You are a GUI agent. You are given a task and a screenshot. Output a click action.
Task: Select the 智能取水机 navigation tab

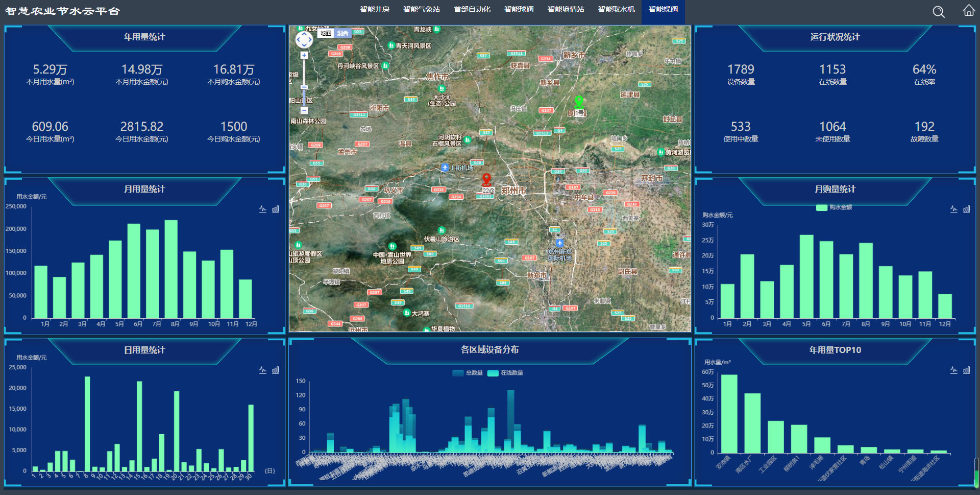[x=616, y=10]
